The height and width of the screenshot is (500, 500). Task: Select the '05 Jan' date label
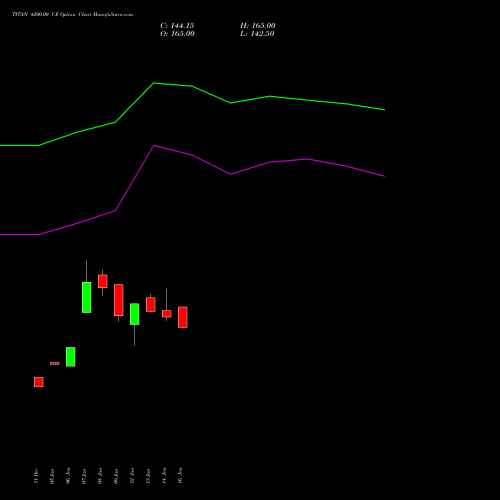pyautogui.click(x=52, y=476)
